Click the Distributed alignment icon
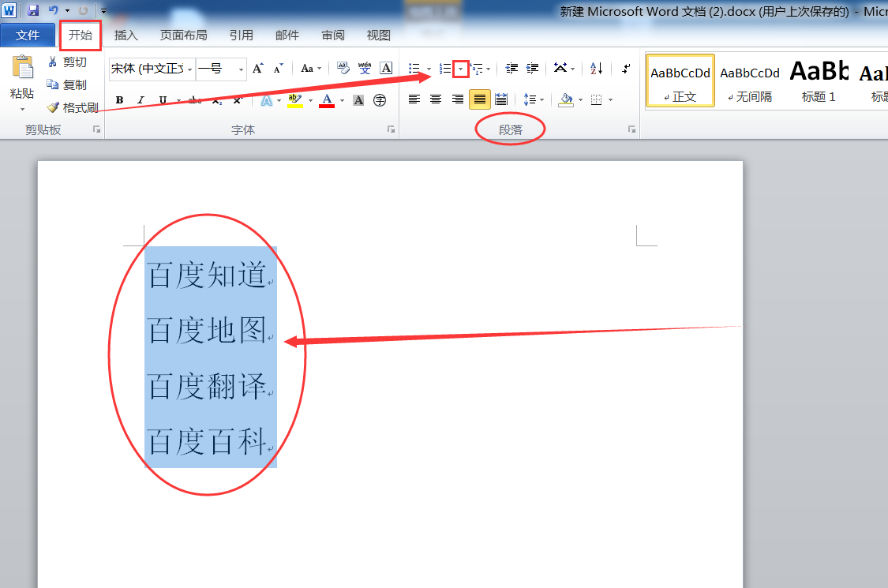This screenshot has height=588, width=888. pos(501,99)
